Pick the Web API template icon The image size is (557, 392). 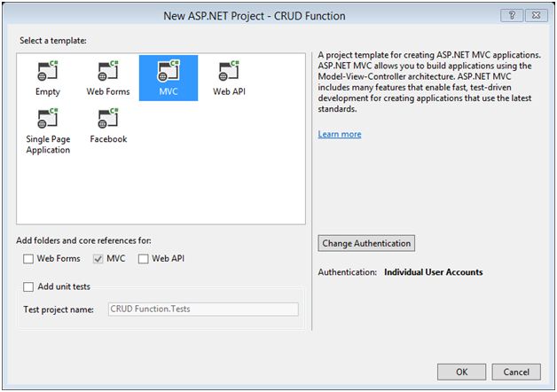[x=229, y=71]
